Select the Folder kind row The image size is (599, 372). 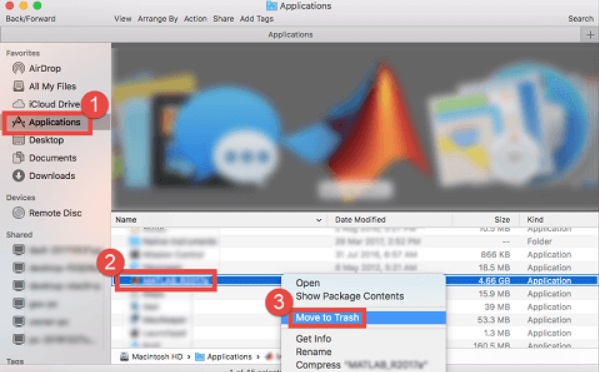point(355,241)
